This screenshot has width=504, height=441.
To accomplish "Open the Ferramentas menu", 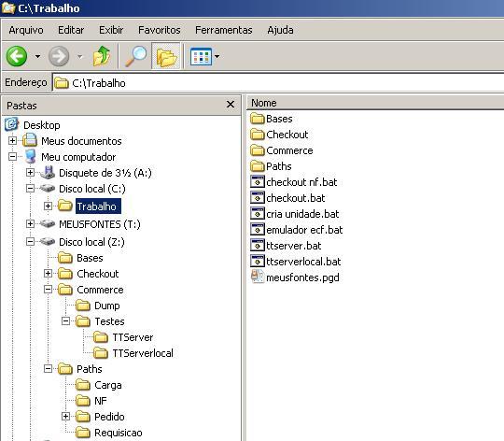I will [224, 30].
